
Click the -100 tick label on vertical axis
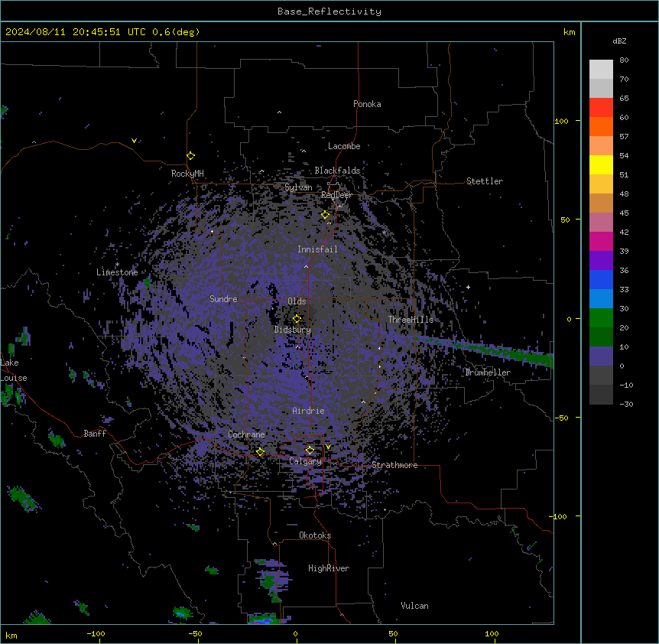click(x=559, y=516)
